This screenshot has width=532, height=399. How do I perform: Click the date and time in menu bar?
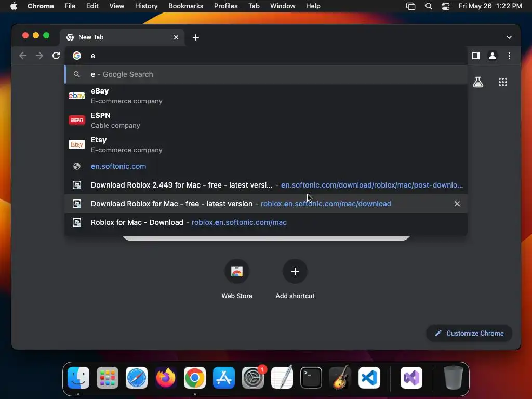(490, 6)
